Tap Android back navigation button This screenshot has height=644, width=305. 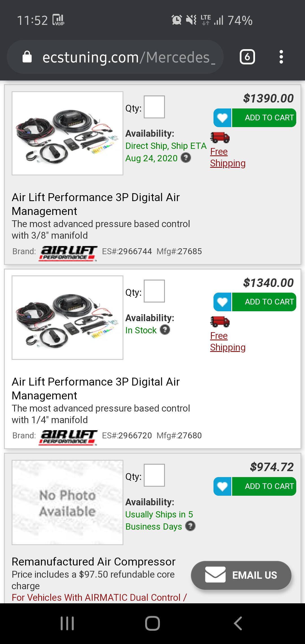tap(238, 623)
